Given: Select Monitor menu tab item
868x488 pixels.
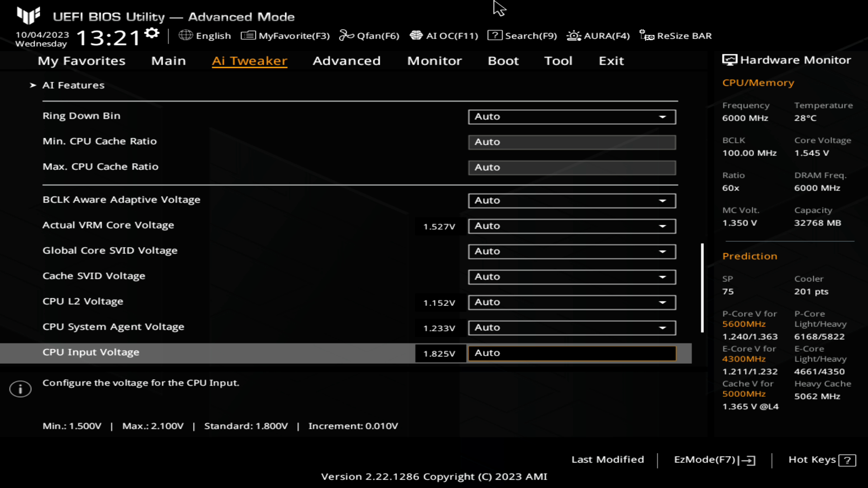Looking at the screenshot, I should point(434,60).
